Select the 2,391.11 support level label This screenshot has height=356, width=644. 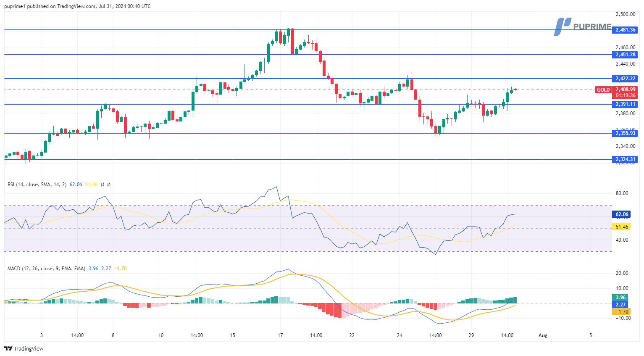pos(626,104)
